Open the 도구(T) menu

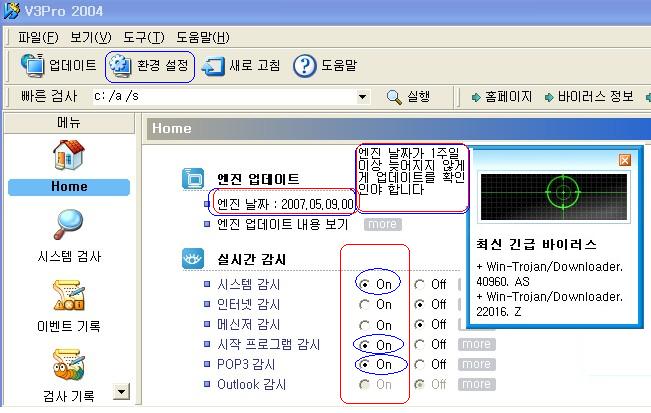pos(144,38)
